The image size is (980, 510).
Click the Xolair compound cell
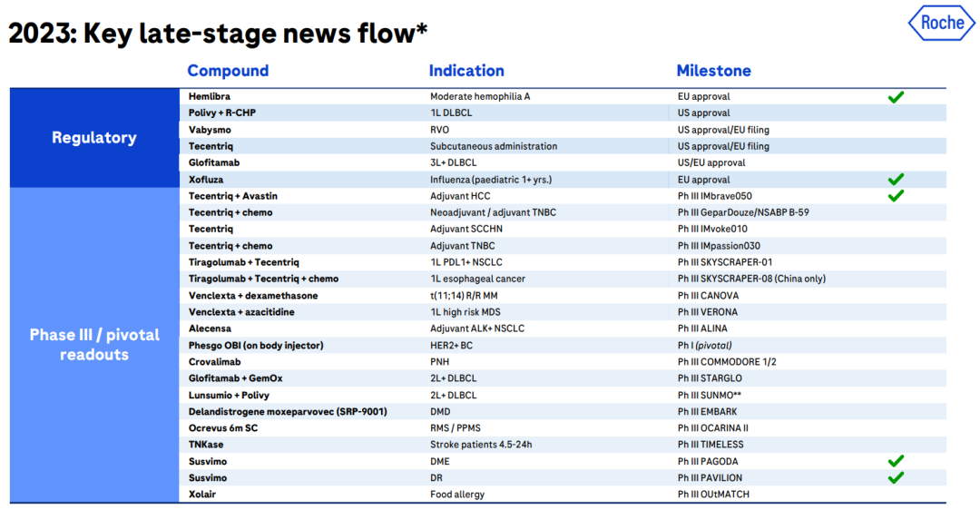point(201,495)
